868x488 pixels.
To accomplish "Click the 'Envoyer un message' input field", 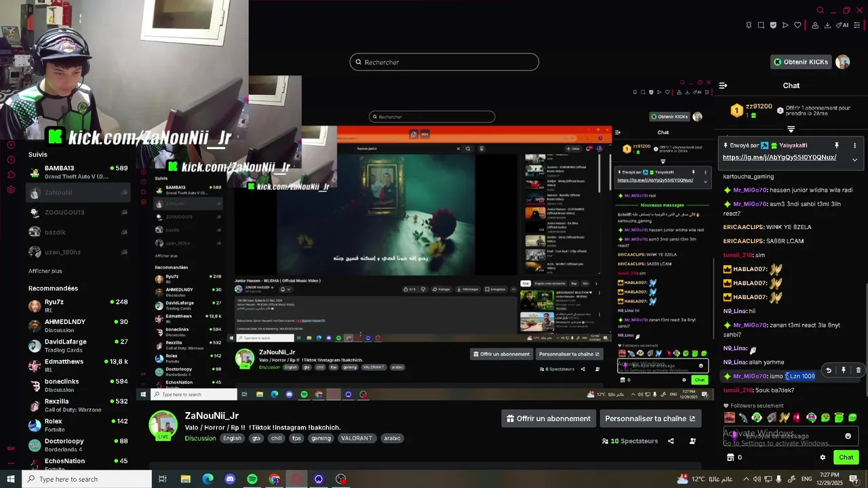I will [x=791, y=436].
